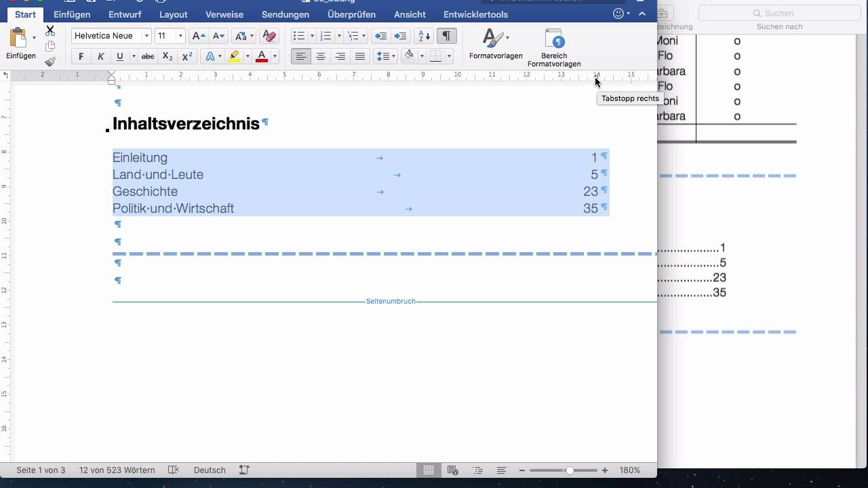Cut selection with the scissors icon

pyautogui.click(x=50, y=31)
